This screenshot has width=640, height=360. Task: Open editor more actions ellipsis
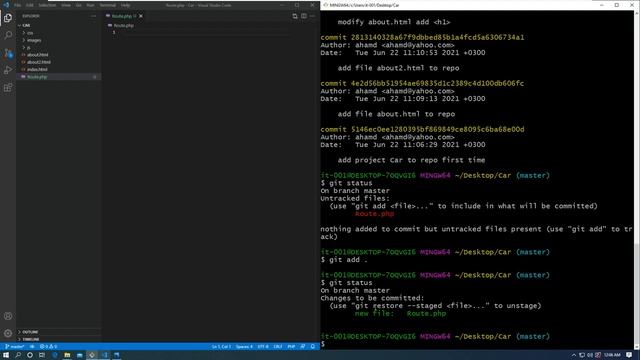tap(313, 16)
